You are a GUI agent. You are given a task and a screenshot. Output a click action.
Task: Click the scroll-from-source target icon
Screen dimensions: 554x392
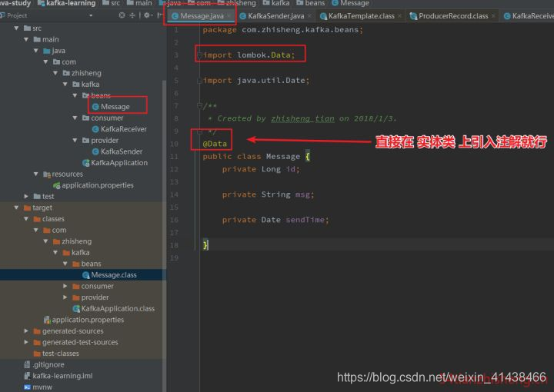pyautogui.click(x=122, y=15)
